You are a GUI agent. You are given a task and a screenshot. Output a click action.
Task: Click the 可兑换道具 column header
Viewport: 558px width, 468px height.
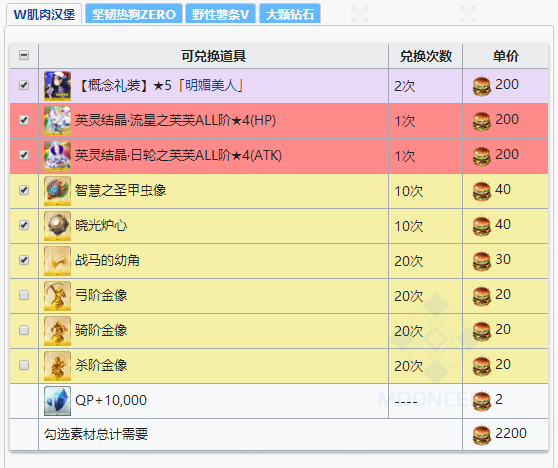point(214,56)
